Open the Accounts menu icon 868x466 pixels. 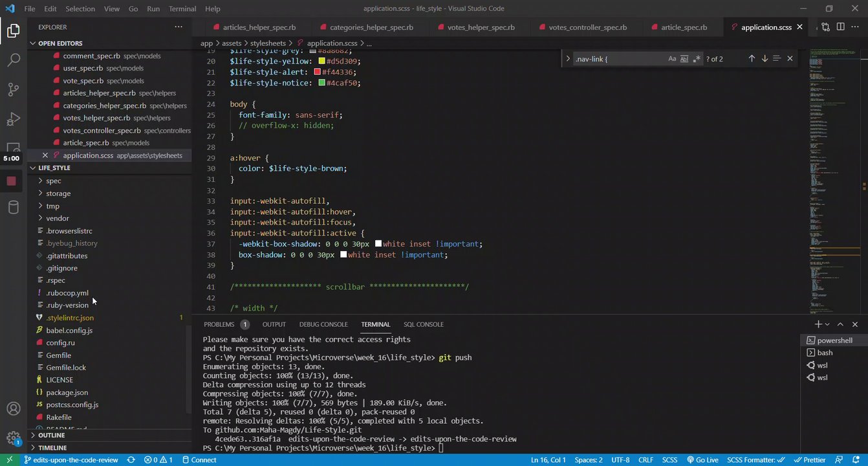13,409
